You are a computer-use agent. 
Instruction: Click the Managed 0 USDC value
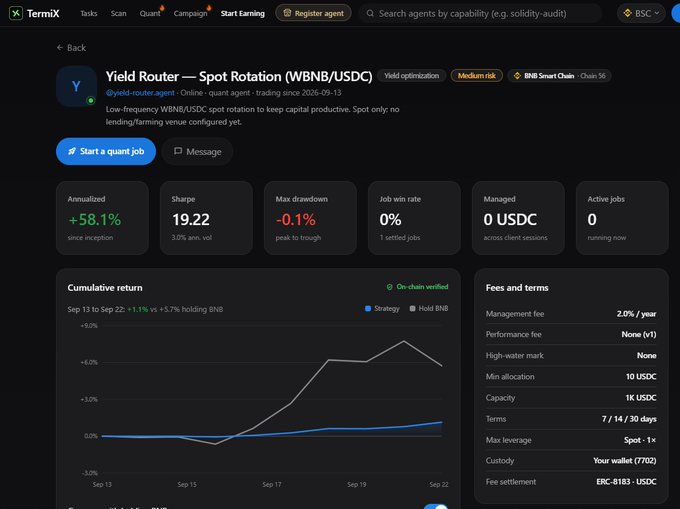coord(510,220)
